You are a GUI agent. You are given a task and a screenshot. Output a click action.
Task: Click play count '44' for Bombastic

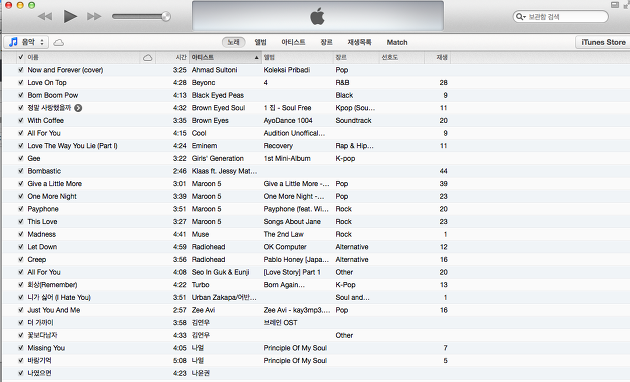[444, 171]
